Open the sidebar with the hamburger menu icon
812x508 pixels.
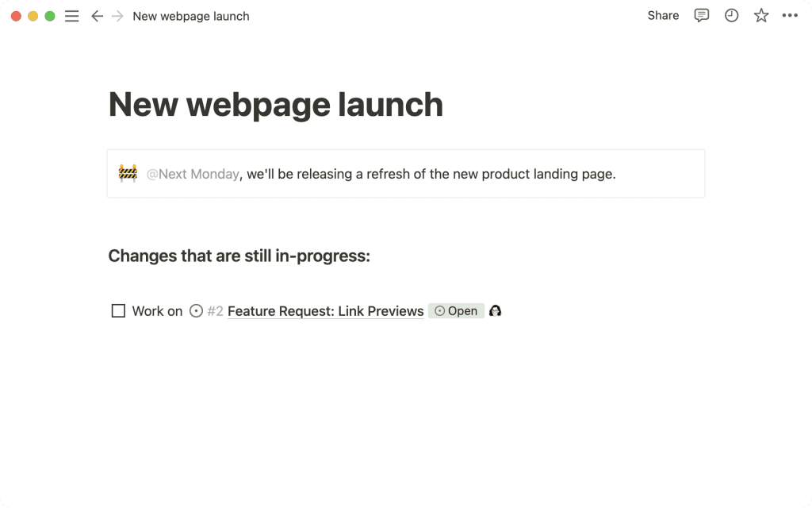point(72,16)
